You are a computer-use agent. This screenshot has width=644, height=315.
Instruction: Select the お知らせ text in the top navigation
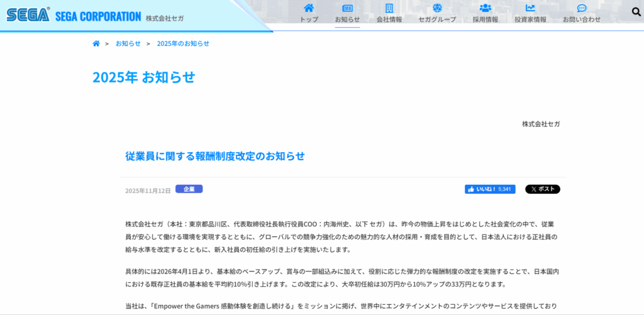(x=347, y=19)
